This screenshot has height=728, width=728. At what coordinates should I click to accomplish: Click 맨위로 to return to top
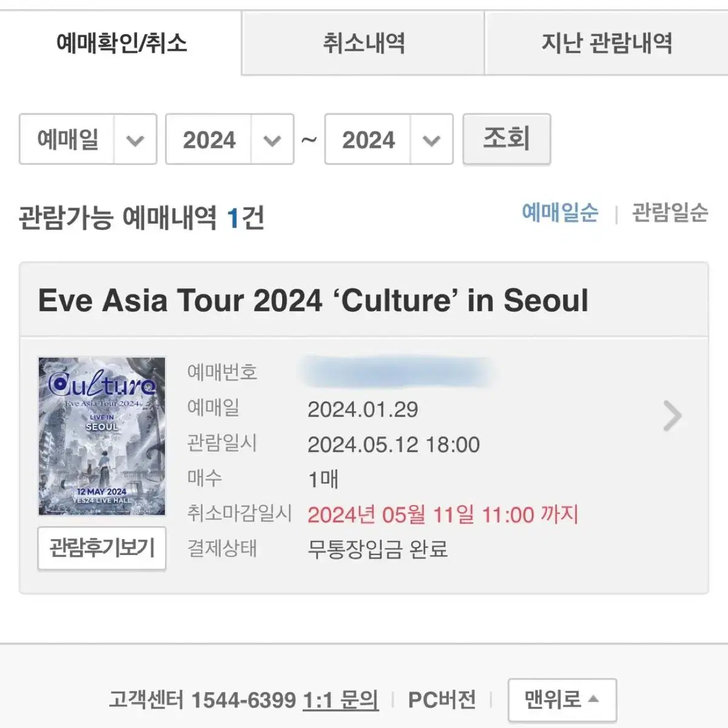[x=562, y=700]
